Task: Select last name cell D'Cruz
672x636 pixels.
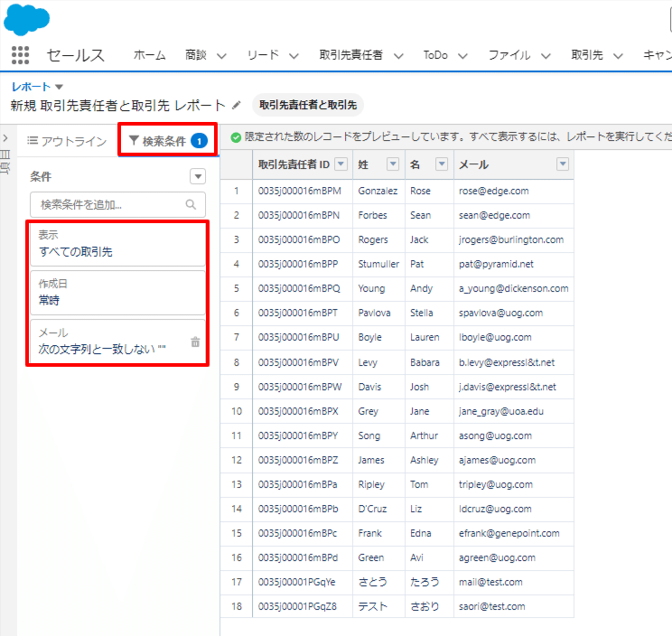Action: [x=378, y=510]
